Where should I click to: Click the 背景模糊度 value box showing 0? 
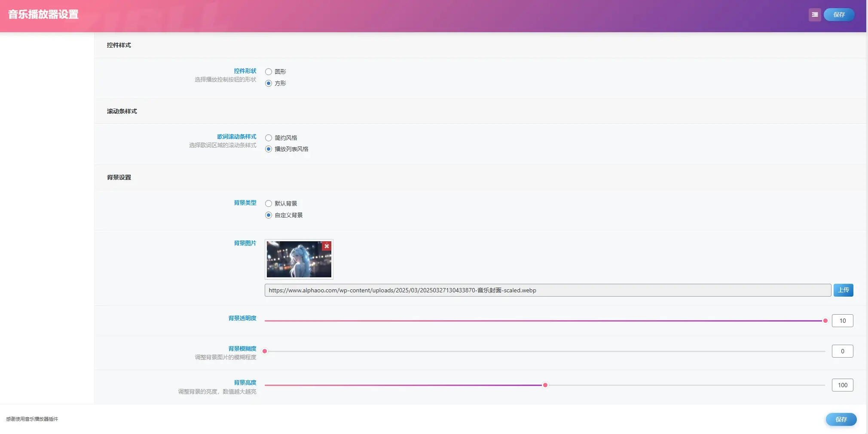842,351
